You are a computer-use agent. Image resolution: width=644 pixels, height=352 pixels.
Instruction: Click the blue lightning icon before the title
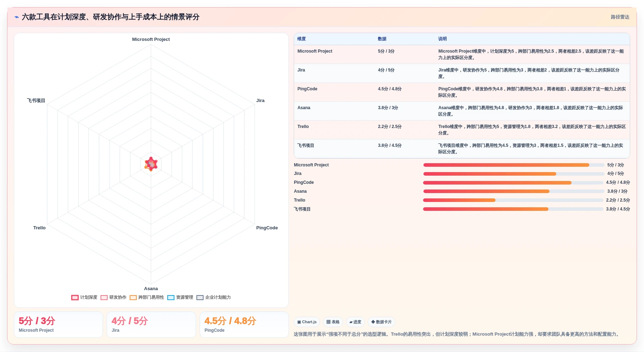pos(17,17)
